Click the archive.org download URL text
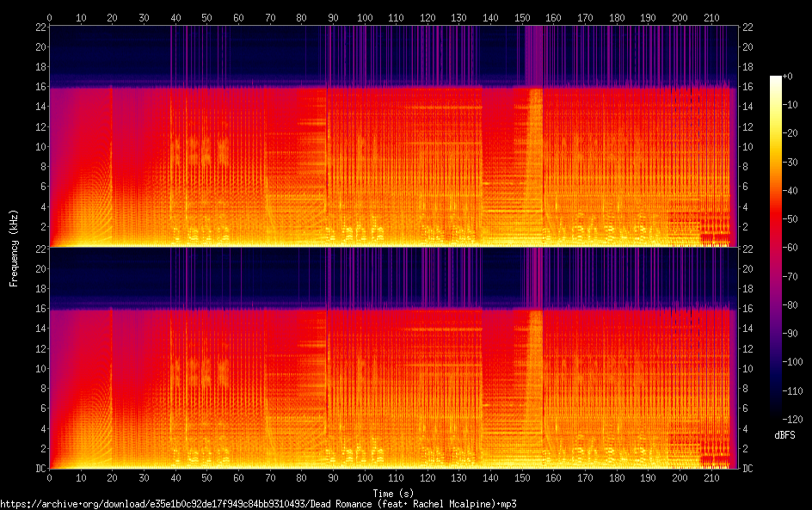This screenshot has width=812, height=510. click(x=258, y=504)
